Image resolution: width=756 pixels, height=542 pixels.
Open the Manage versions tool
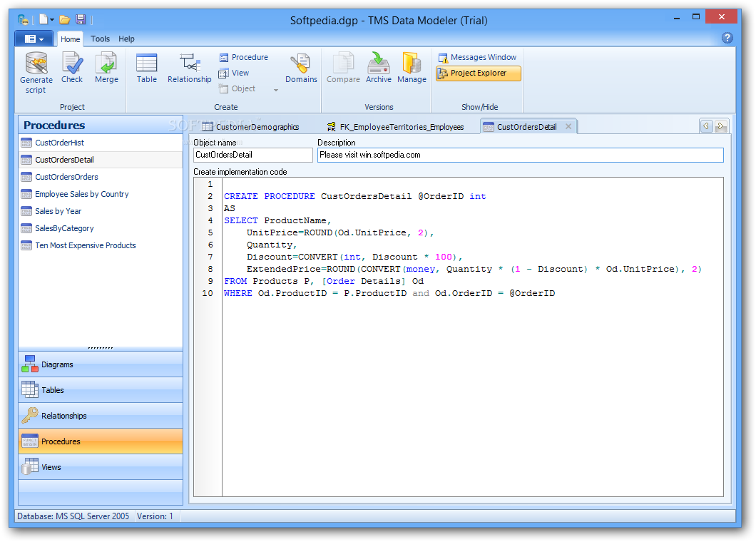click(412, 68)
